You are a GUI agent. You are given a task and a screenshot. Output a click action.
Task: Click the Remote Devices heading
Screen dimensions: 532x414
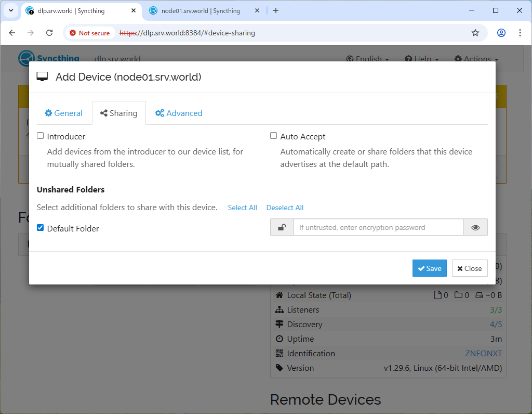click(325, 400)
